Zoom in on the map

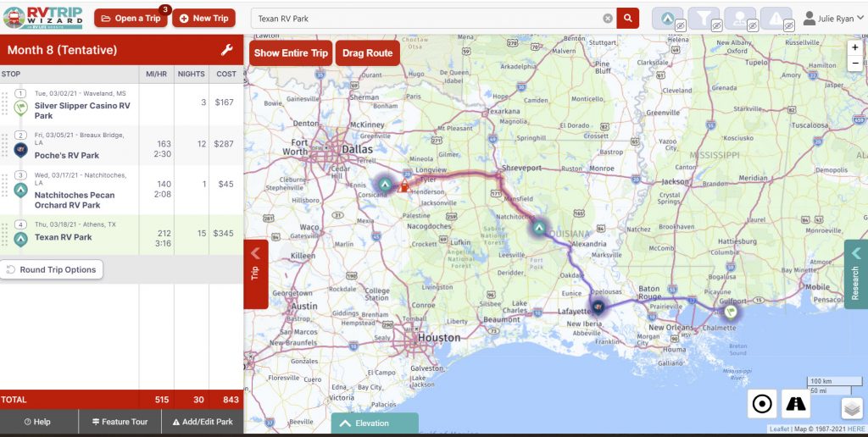coord(854,47)
